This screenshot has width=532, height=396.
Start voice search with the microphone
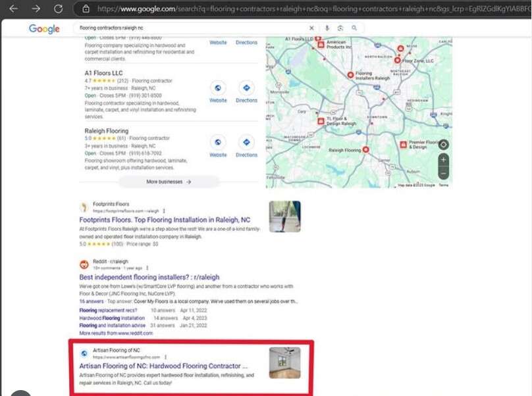pos(327,28)
